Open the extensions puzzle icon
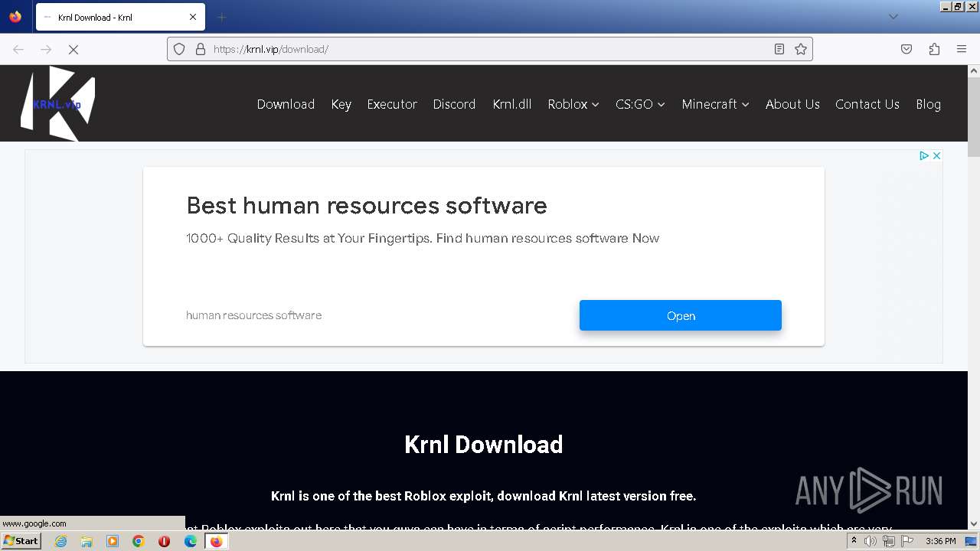The width and height of the screenshot is (980, 551). click(934, 49)
